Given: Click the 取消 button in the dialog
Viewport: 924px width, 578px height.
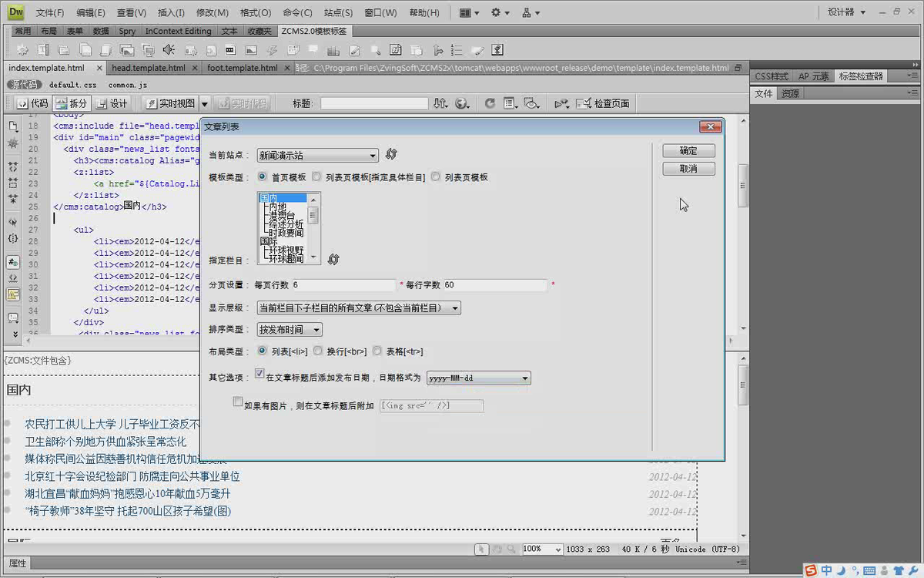Looking at the screenshot, I should (x=688, y=169).
